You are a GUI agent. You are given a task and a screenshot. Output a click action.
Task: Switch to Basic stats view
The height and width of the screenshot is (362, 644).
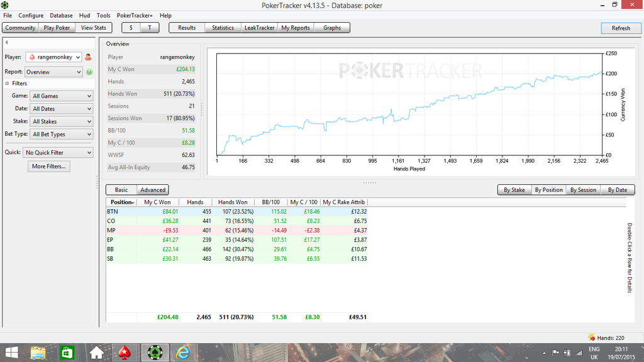point(121,190)
